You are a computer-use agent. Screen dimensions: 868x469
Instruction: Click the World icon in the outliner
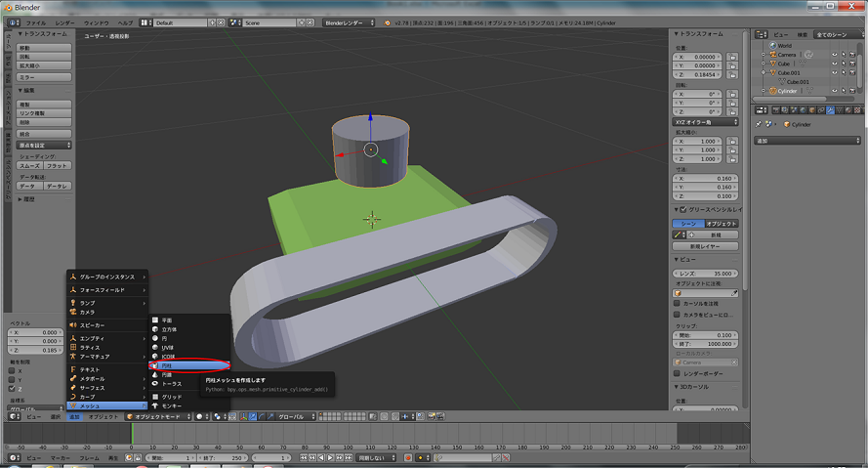(771, 45)
